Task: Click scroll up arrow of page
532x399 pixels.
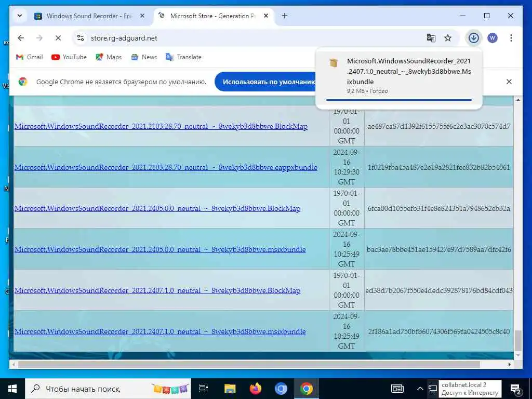Action: click(518, 100)
